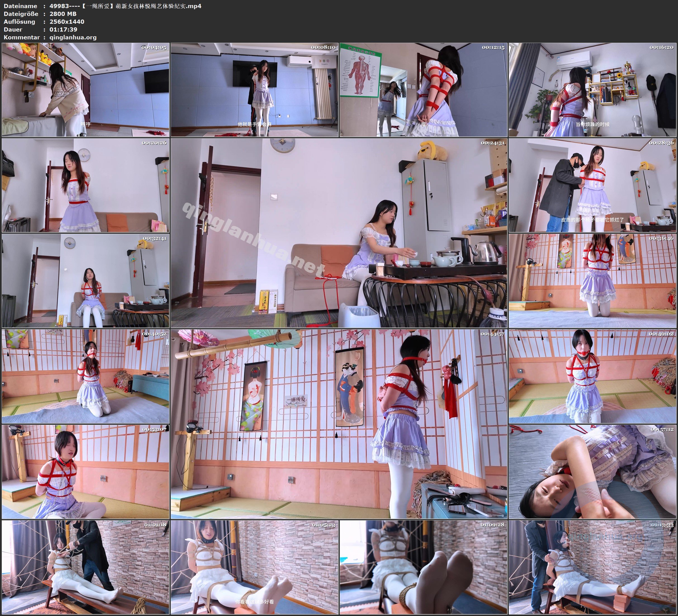Select the thumbnail with anatomy poster 00:12:15

423,90
